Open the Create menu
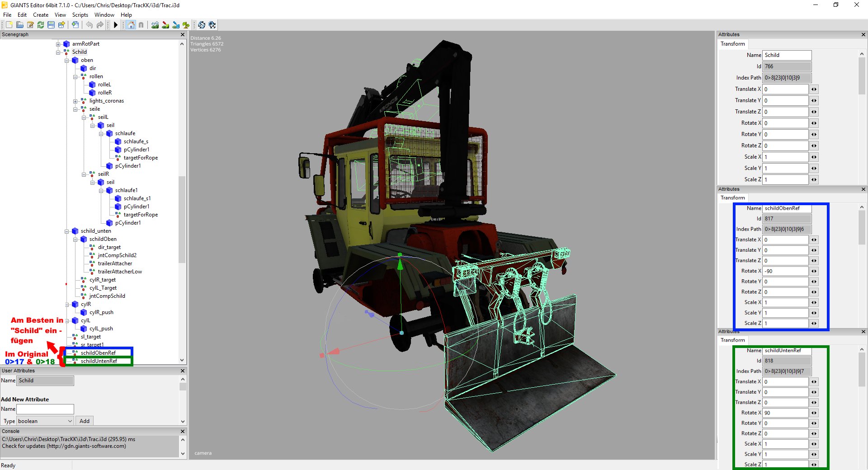 (x=41, y=15)
